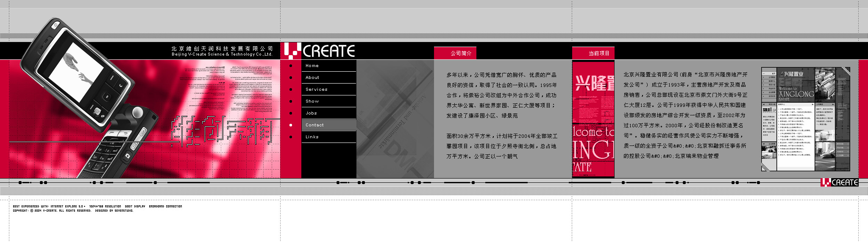Click the bullet dot beside Home
The width and height of the screenshot is (868, 246).
291,66
